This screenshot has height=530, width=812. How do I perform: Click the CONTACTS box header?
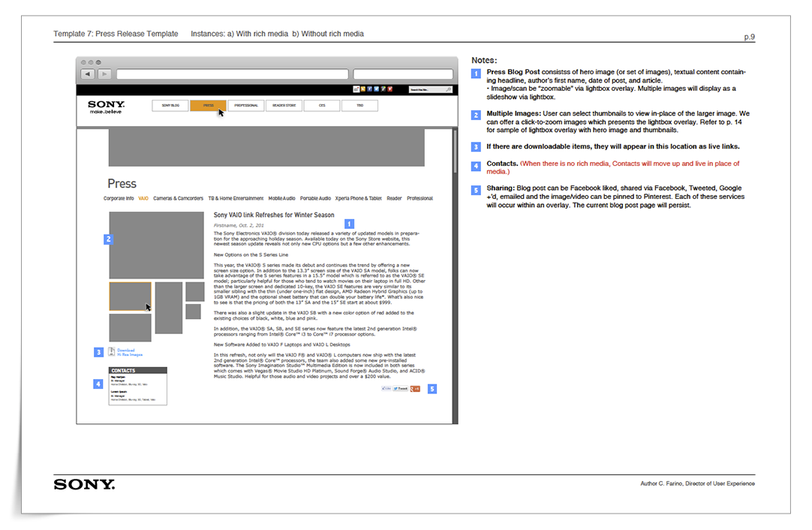[x=138, y=370]
